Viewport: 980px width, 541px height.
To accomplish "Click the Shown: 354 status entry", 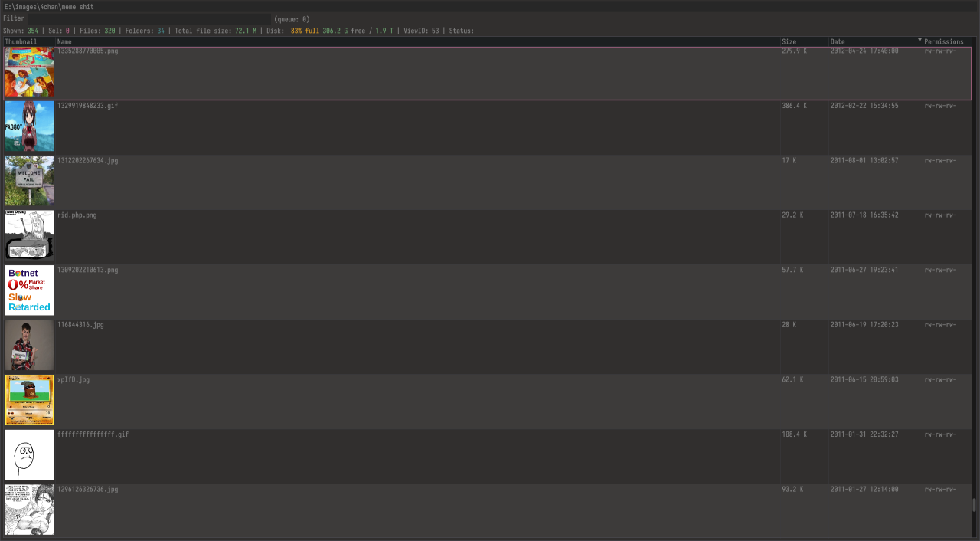I will tap(21, 31).
